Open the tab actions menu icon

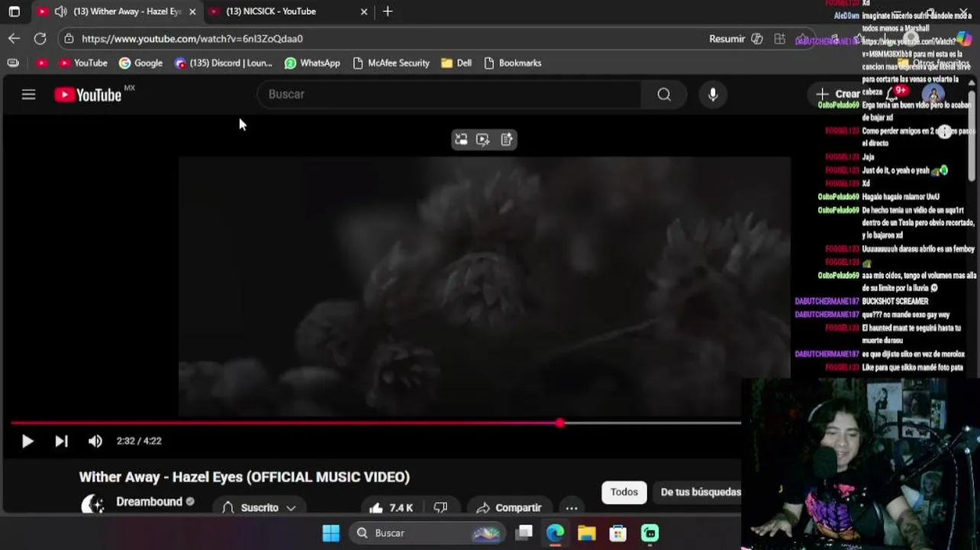(x=14, y=11)
